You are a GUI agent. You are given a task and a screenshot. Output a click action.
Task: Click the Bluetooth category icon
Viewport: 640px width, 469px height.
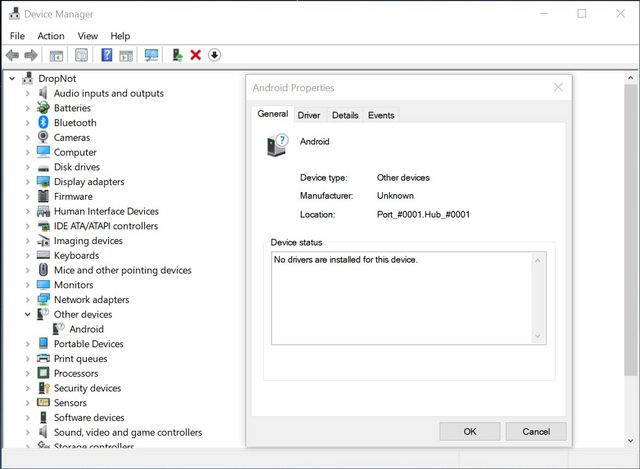point(43,122)
